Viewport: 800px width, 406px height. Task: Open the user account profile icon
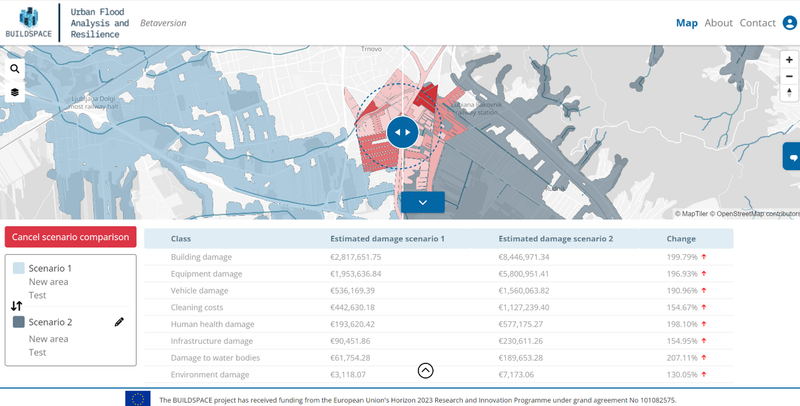pyautogui.click(x=790, y=23)
